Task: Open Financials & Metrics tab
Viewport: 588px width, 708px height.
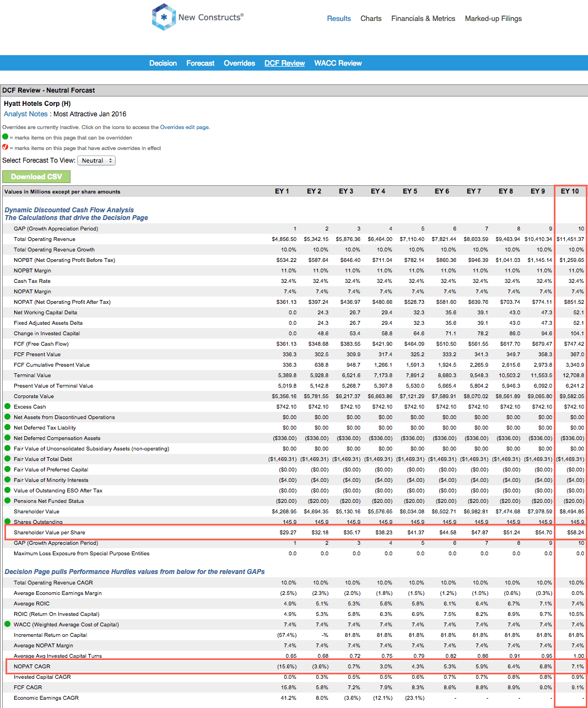Action: pyautogui.click(x=423, y=18)
